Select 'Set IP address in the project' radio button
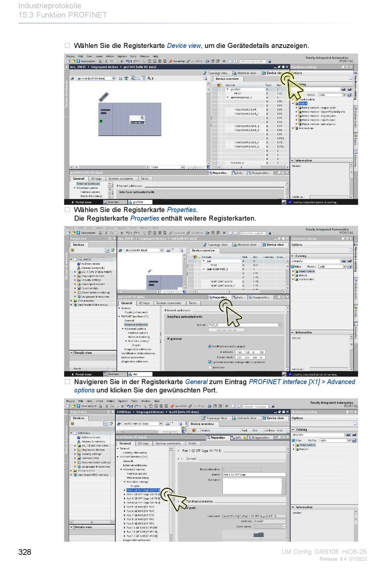The height and width of the screenshot is (569, 392). click(x=210, y=346)
